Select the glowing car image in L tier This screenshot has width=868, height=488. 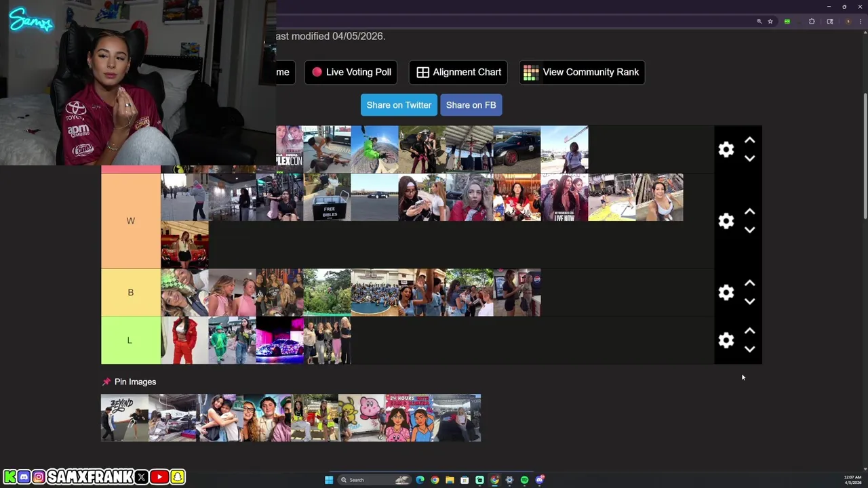(x=279, y=340)
